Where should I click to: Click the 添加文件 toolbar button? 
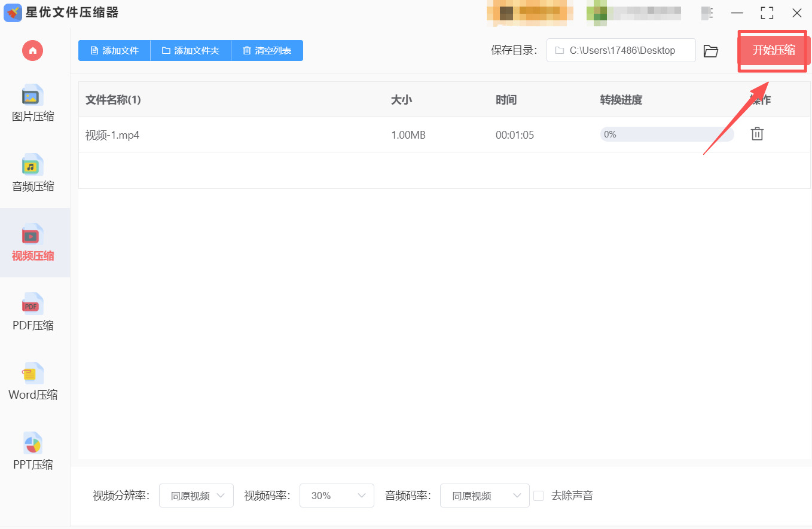click(114, 50)
